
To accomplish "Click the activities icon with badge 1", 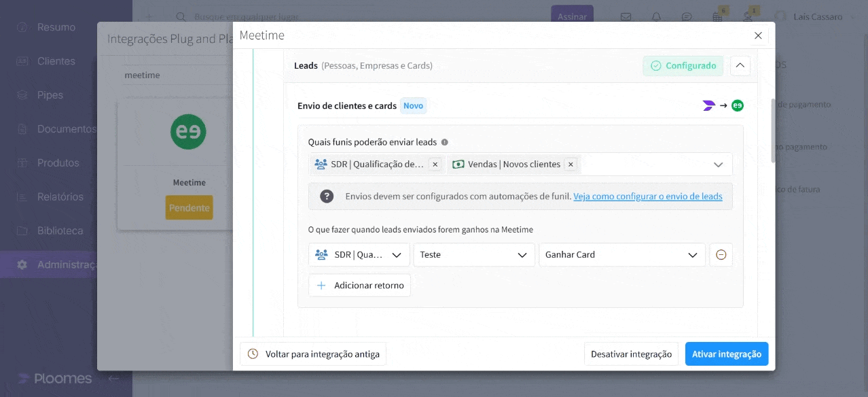I will 748,16.
